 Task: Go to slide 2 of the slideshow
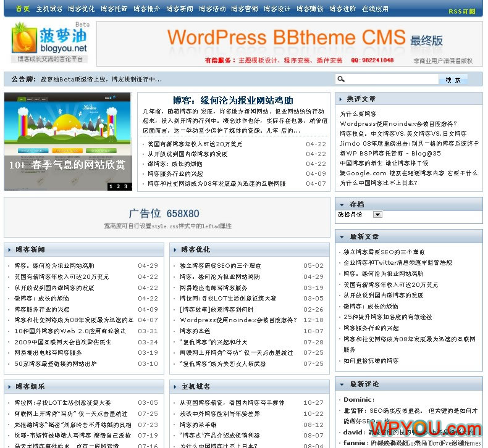tap(118, 186)
